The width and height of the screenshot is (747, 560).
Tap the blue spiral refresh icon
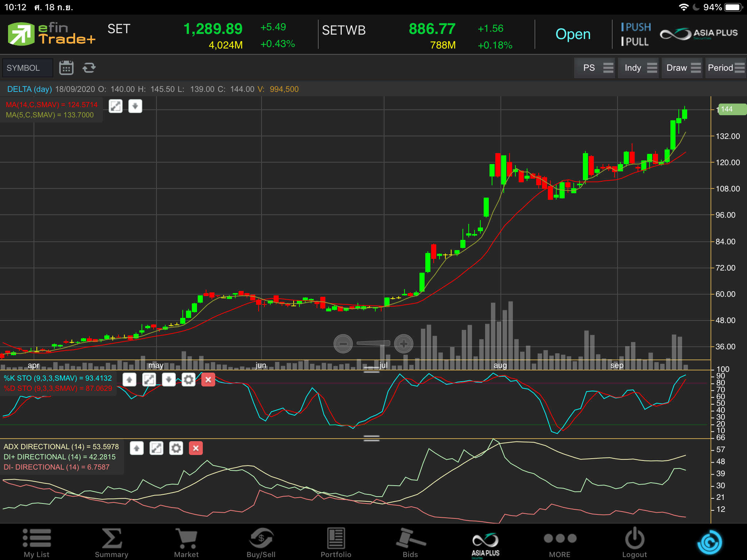[x=709, y=542]
